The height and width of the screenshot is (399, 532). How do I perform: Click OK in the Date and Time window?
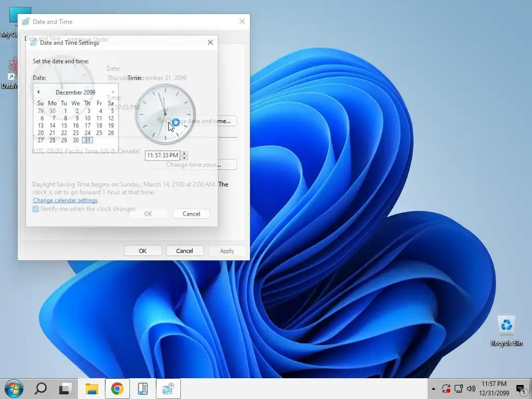(x=143, y=251)
